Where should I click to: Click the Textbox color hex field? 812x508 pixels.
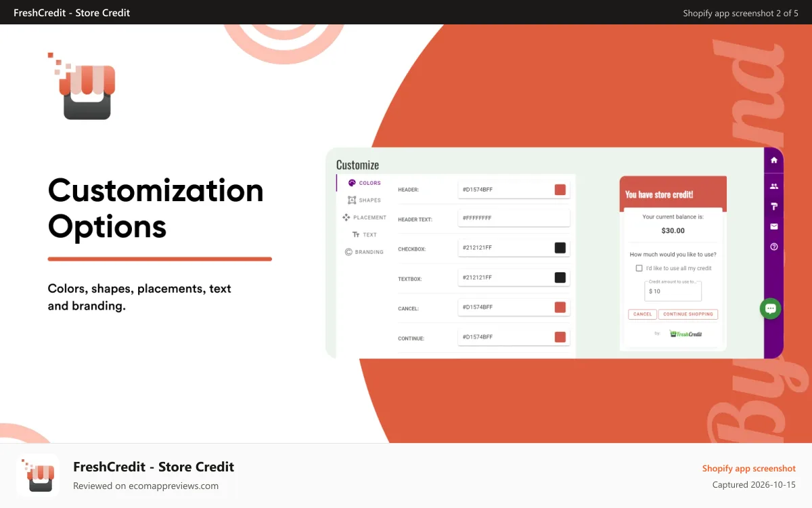(x=514, y=278)
